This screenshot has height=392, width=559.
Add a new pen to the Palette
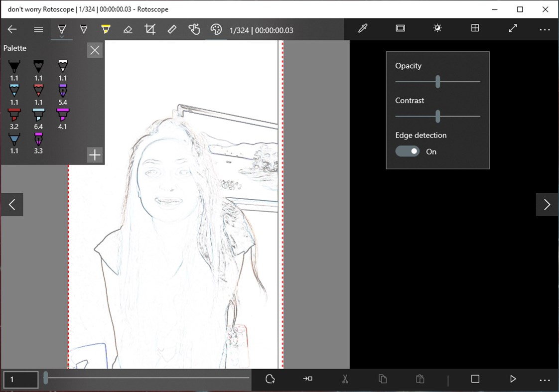pyautogui.click(x=95, y=155)
